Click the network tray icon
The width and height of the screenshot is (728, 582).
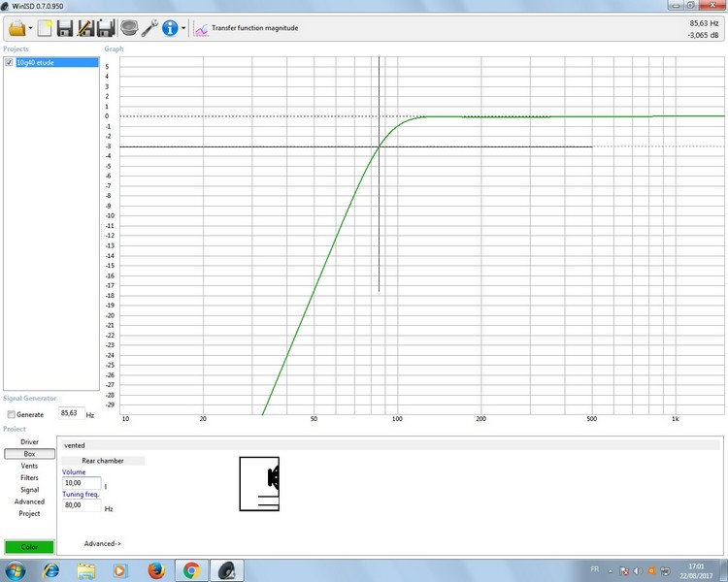665,571
